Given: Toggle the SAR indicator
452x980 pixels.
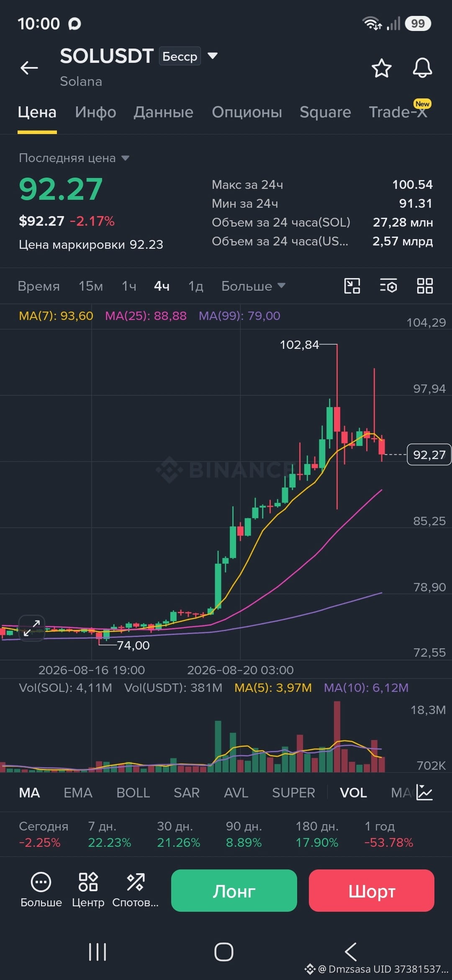Looking at the screenshot, I should coord(187,793).
